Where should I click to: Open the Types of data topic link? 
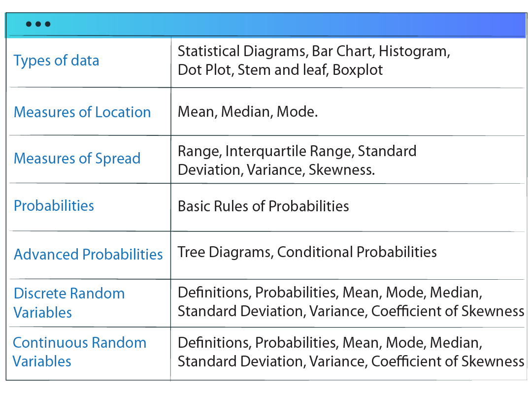pyautogui.click(x=56, y=61)
